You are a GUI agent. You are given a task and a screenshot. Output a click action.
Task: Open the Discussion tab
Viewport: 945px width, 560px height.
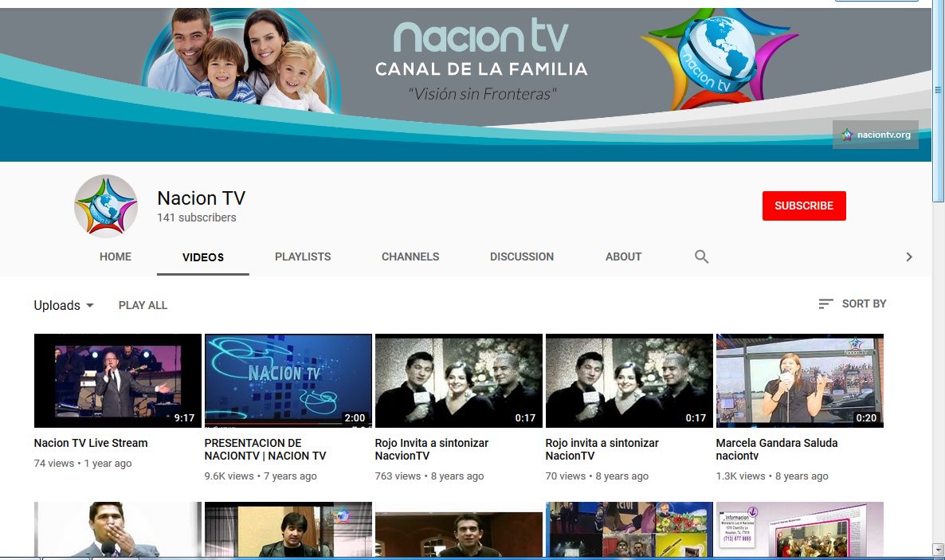click(522, 257)
